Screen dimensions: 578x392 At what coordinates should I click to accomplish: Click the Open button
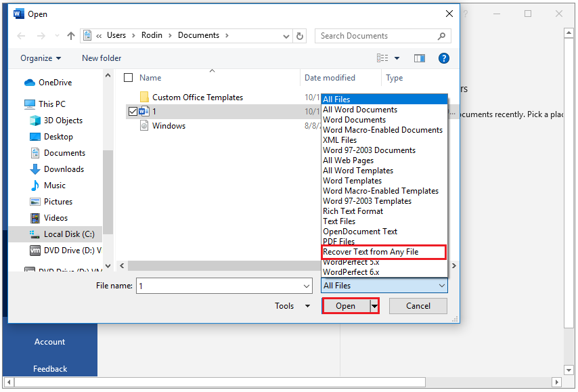(345, 306)
